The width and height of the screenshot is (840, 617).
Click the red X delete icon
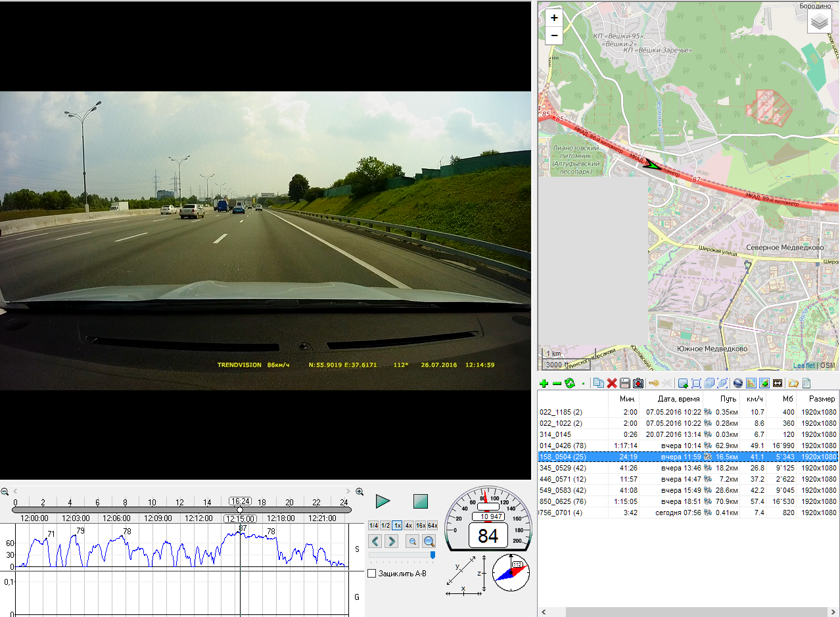(x=611, y=383)
